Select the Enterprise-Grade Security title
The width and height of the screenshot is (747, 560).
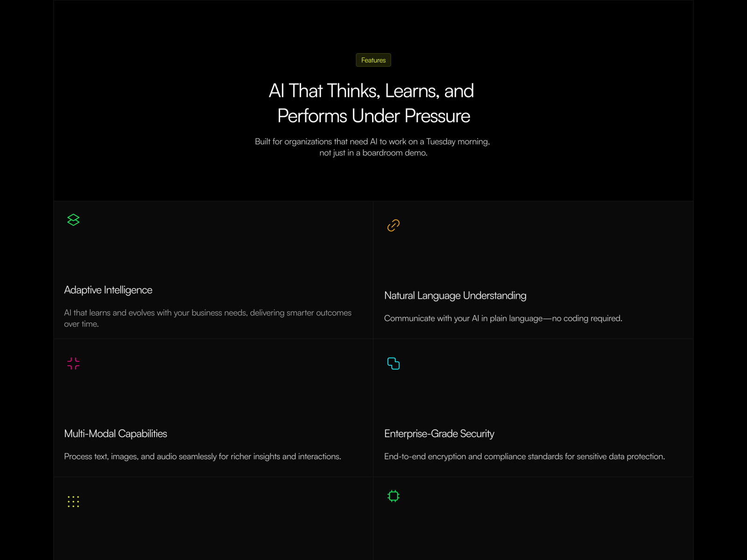tap(439, 434)
